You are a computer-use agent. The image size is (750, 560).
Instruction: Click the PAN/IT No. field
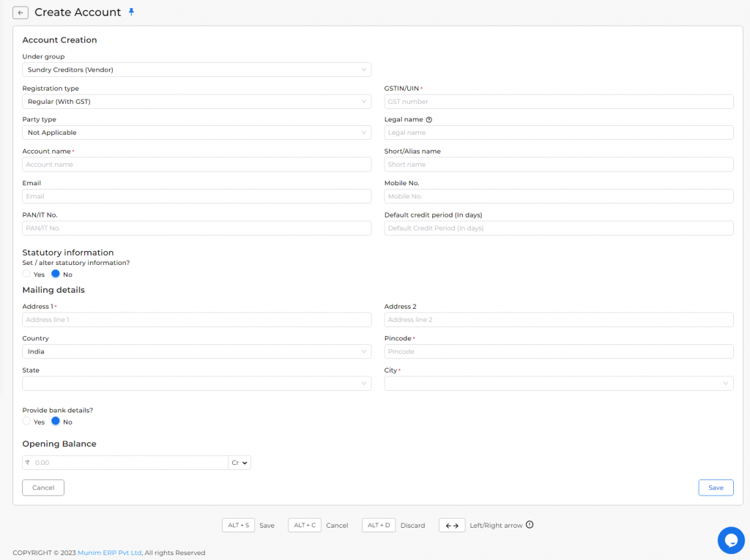coord(196,228)
